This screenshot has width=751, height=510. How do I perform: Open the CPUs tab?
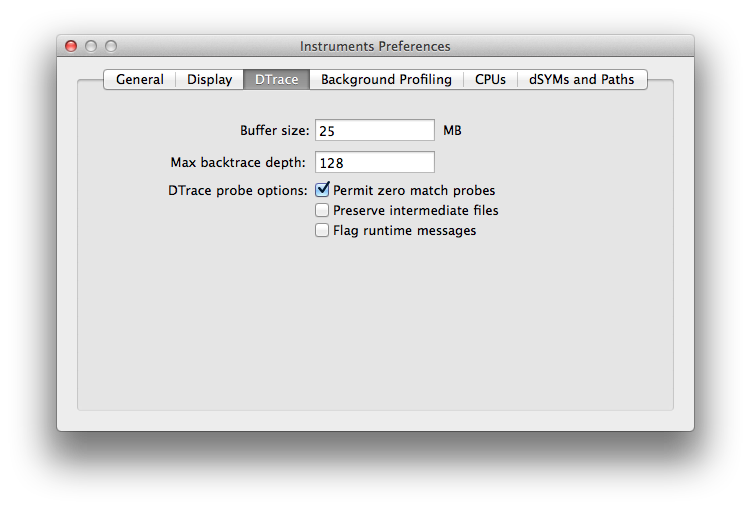coord(490,79)
